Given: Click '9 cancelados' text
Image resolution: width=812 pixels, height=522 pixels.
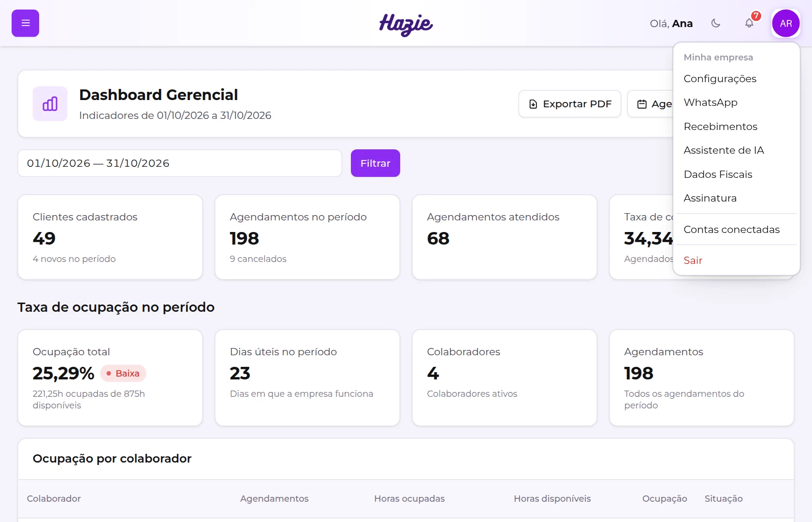Looking at the screenshot, I should [x=258, y=259].
